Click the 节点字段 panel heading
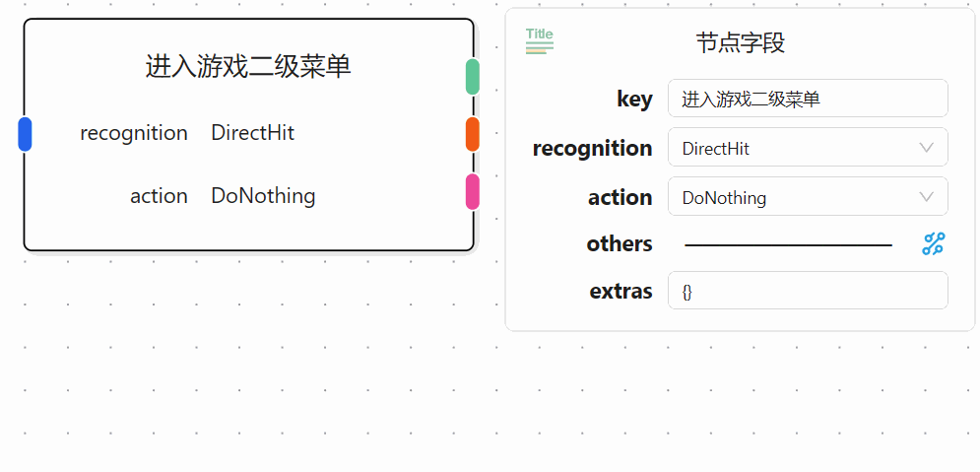 [x=740, y=43]
